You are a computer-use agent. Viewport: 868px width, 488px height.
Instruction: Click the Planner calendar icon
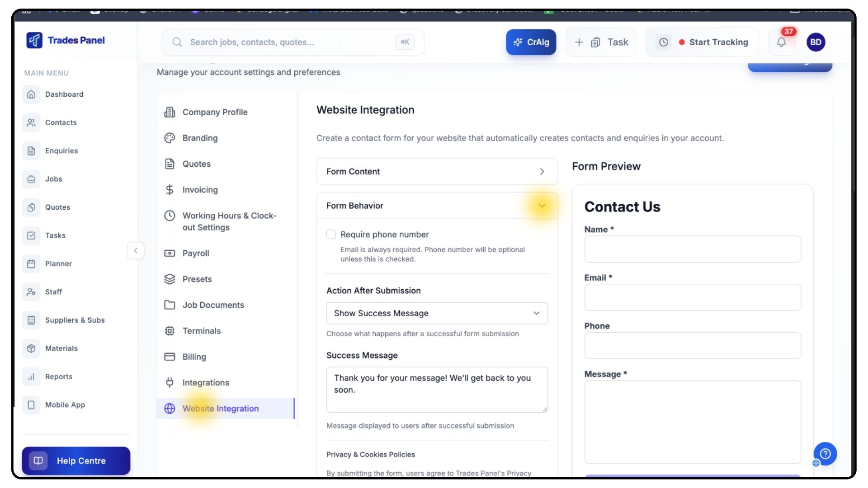(x=31, y=264)
